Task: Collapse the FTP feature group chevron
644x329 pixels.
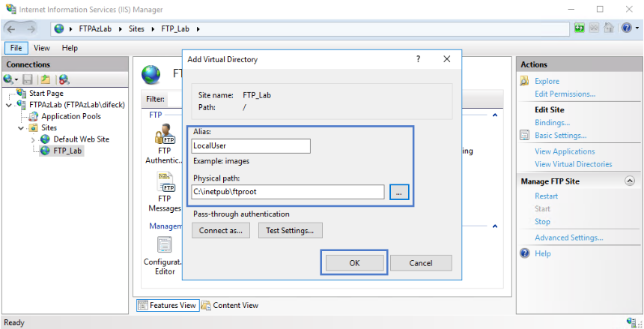Action: pos(495,115)
